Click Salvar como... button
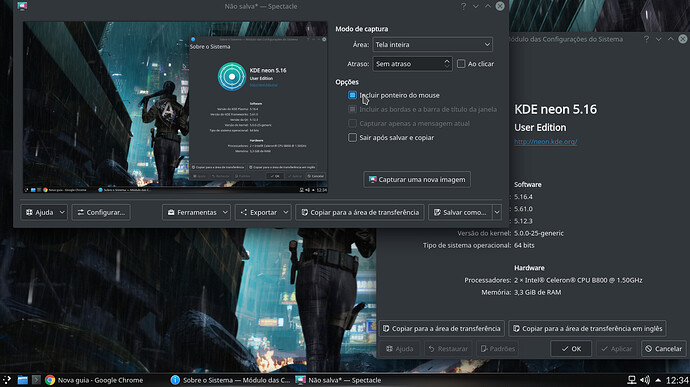 click(460, 212)
